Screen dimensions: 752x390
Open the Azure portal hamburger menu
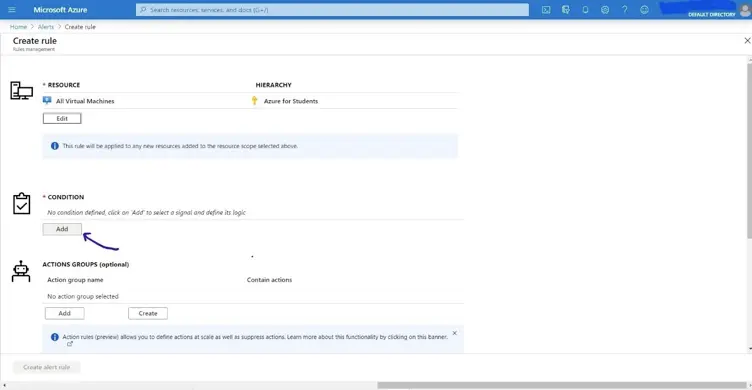tap(12, 10)
